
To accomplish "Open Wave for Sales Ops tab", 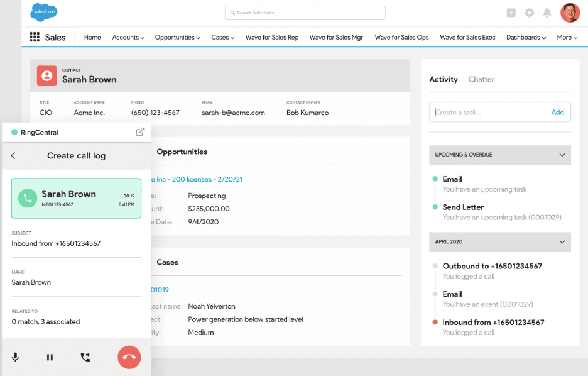I will pos(401,37).
